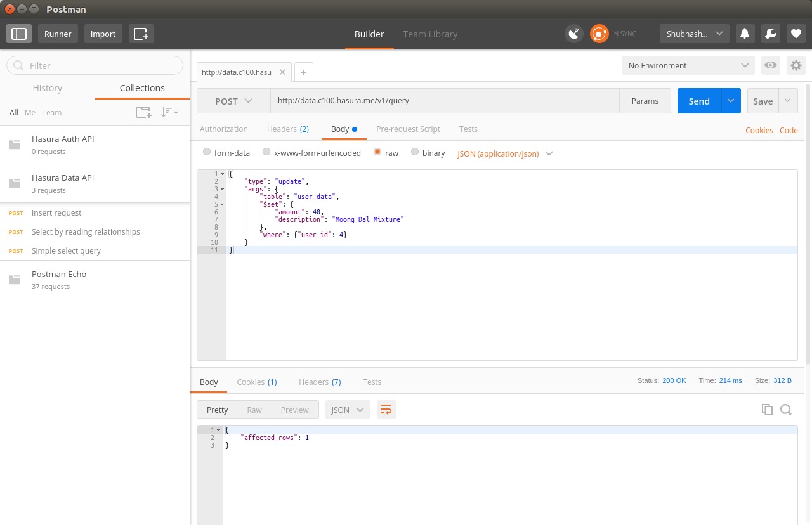Open settings via the wrench icon

click(x=771, y=34)
